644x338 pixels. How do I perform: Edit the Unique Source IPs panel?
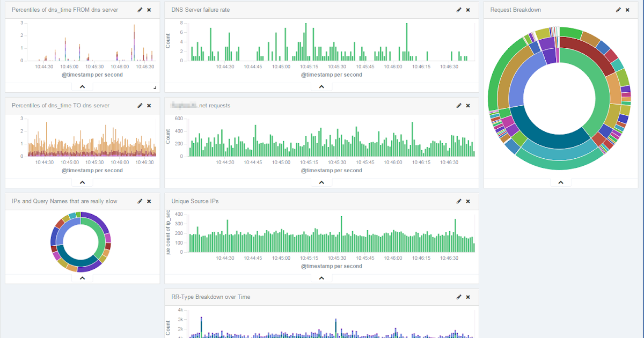[459, 201]
